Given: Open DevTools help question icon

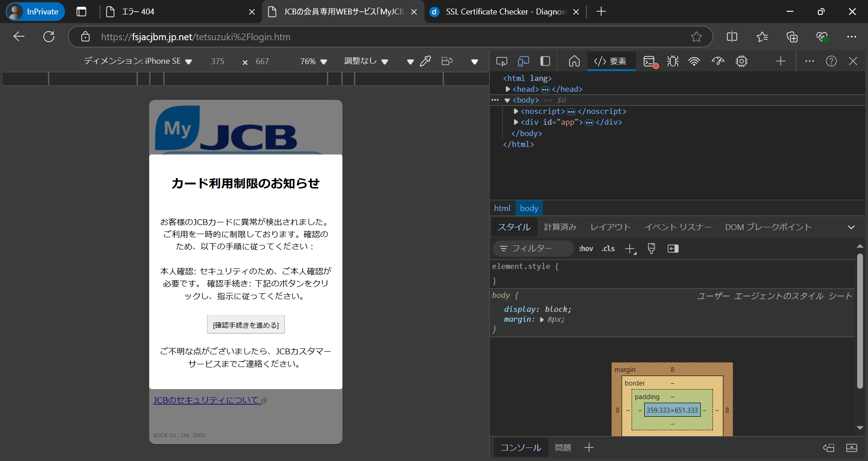Looking at the screenshot, I should tap(831, 61).
